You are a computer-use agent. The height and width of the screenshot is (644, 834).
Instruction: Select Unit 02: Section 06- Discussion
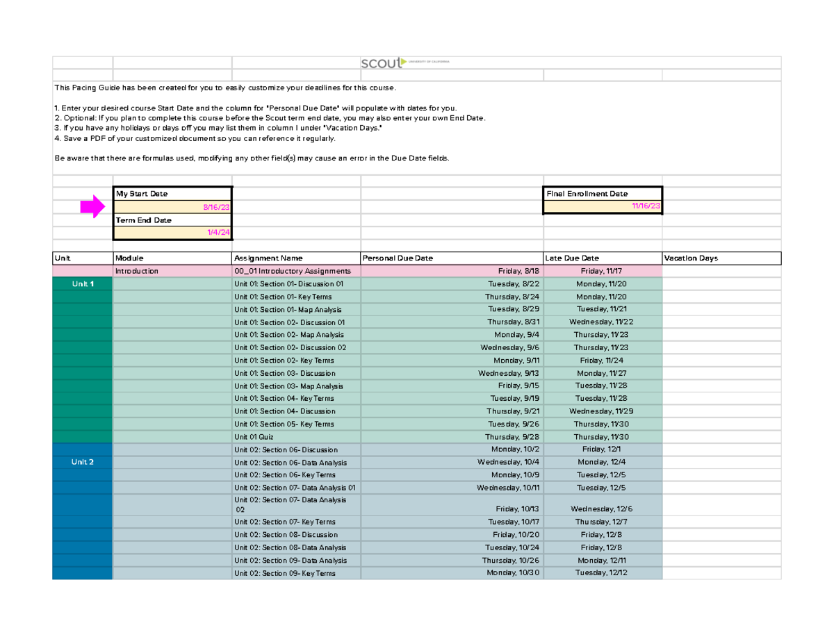click(296, 449)
